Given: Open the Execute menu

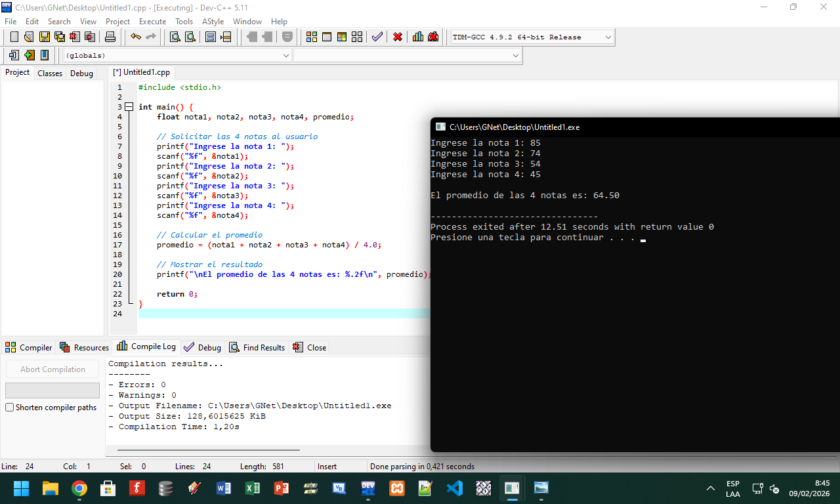Looking at the screenshot, I should pos(152,22).
